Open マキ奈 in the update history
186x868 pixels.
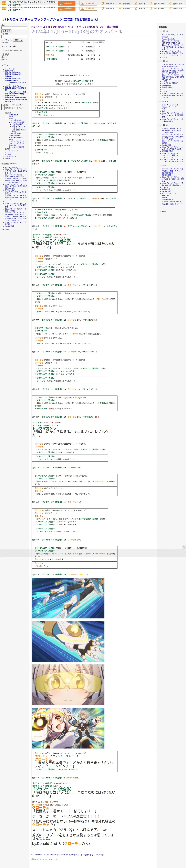[x=164, y=81]
